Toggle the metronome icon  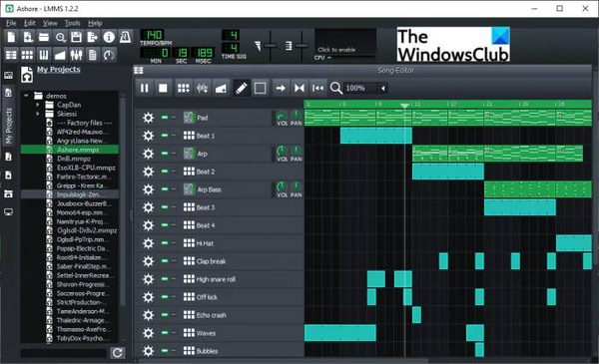[126, 37]
